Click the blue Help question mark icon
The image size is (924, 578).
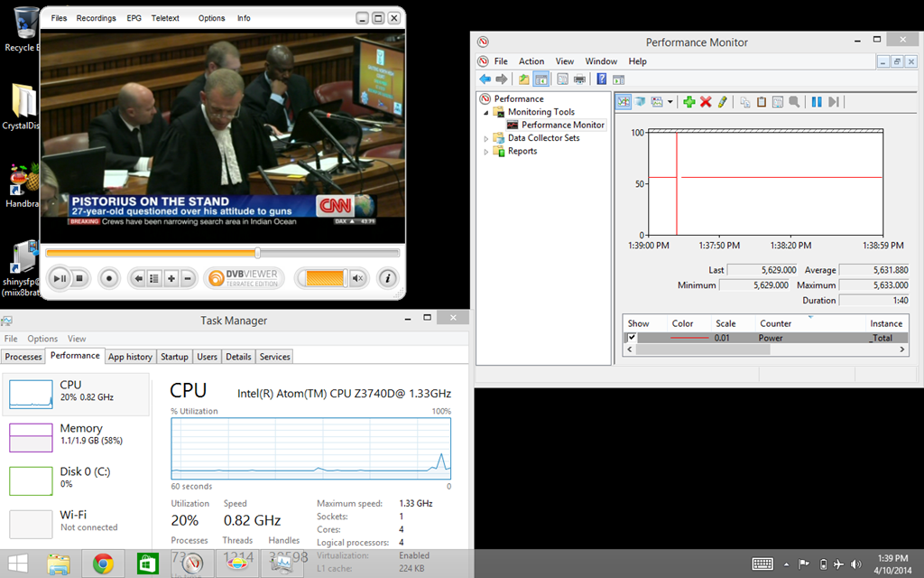(x=601, y=79)
